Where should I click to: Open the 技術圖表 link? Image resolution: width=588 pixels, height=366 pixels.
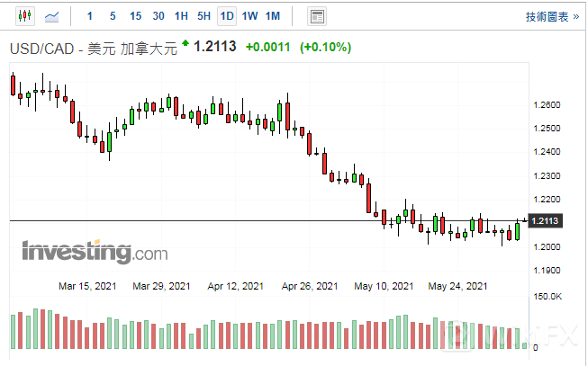tap(547, 16)
